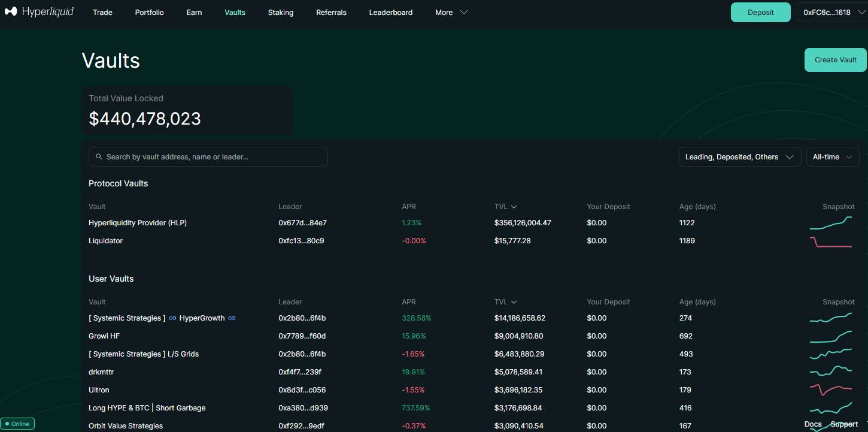The width and height of the screenshot is (868, 432).
Task: Open HLP vault snapshot chart
Action: pyautogui.click(x=831, y=223)
